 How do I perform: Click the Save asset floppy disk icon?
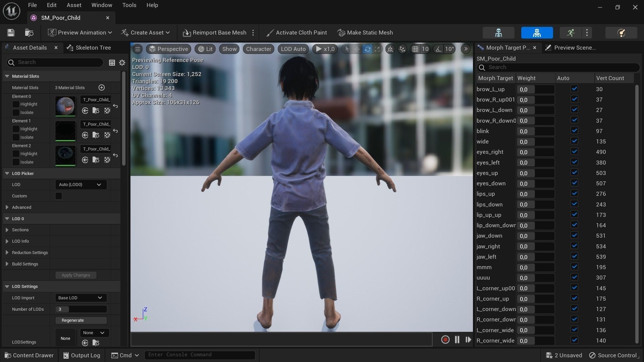click(11, 33)
